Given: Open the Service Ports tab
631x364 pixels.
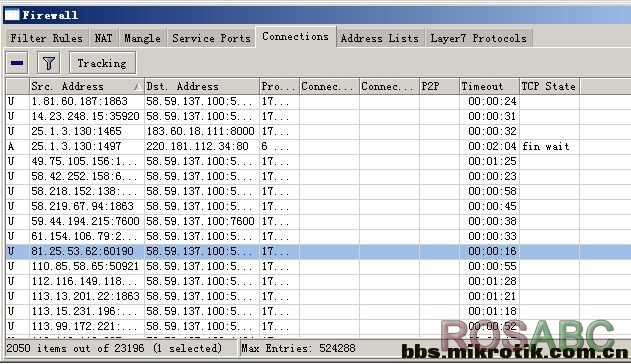Looking at the screenshot, I should pos(211,38).
